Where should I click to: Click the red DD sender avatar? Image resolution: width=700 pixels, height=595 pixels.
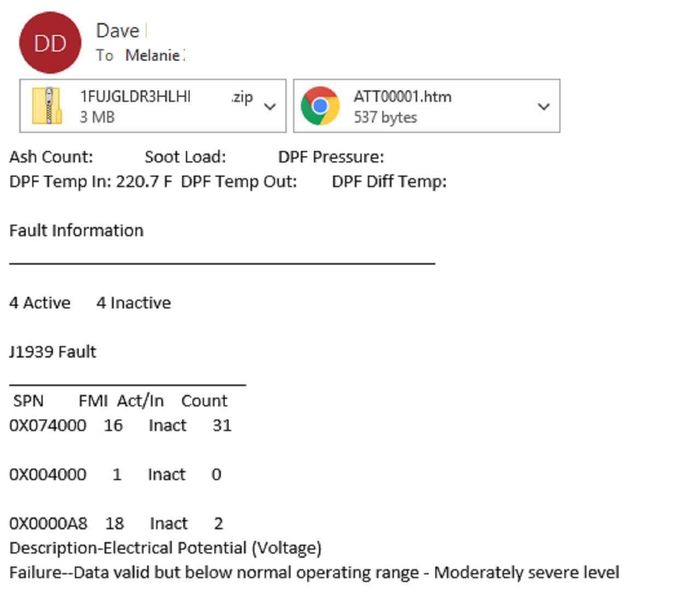coord(50,43)
